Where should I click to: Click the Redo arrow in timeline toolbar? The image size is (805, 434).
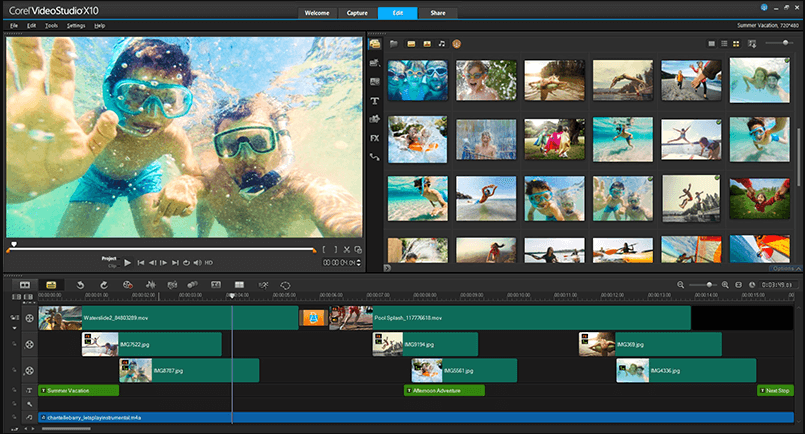coord(102,285)
